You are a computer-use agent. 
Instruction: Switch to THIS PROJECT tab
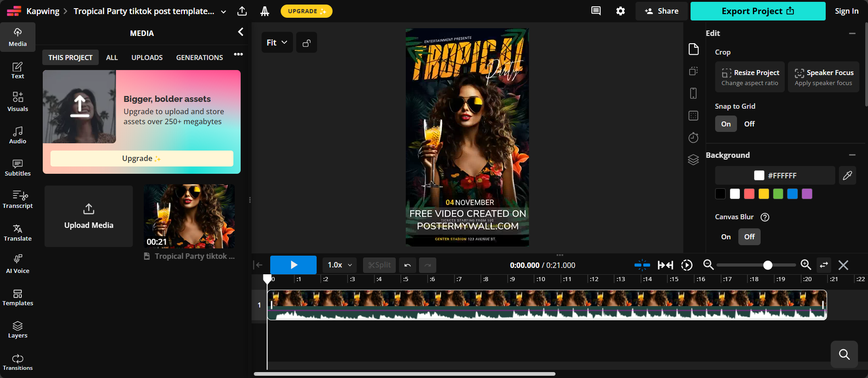(x=71, y=57)
